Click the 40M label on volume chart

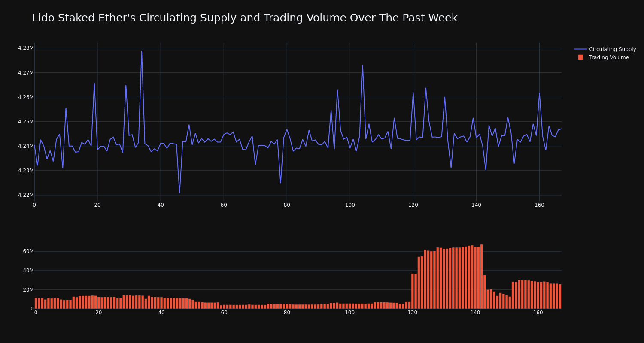point(28,271)
